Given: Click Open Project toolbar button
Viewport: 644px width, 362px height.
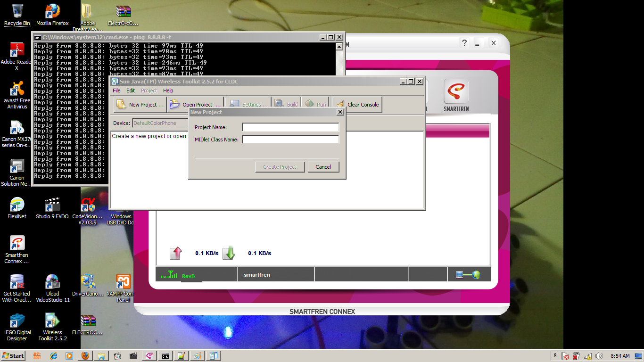Looking at the screenshot, I should tap(195, 105).
